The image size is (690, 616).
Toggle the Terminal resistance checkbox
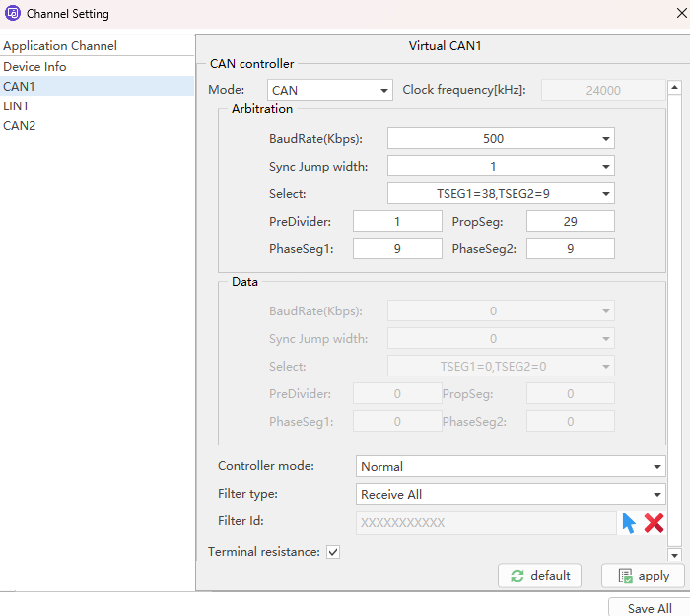click(x=333, y=552)
